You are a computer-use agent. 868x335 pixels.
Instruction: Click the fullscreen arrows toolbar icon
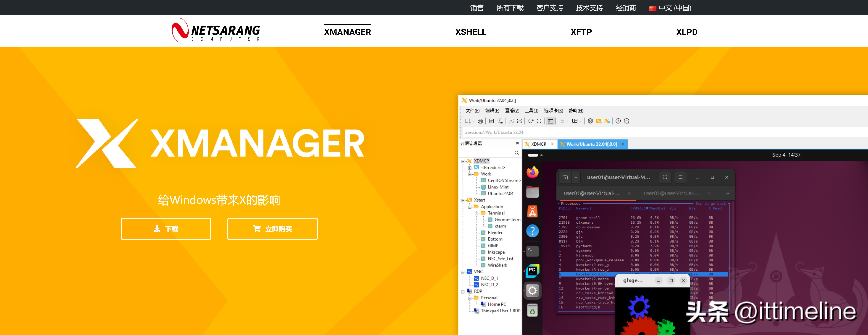(x=539, y=121)
